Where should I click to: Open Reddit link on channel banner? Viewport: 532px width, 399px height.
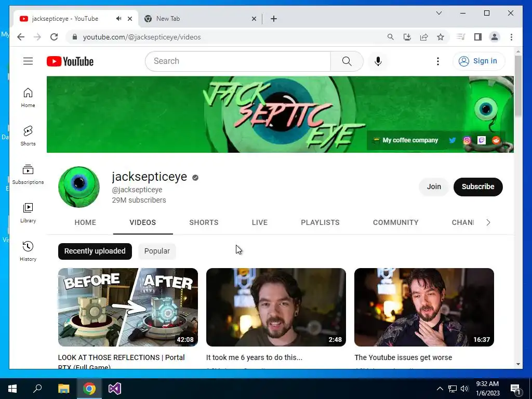coord(496,140)
